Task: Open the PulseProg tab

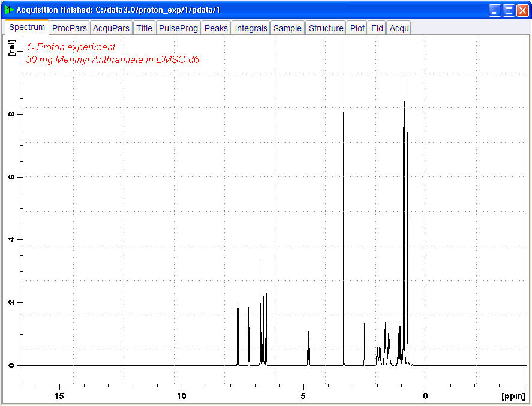Action: (x=178, y=28)
